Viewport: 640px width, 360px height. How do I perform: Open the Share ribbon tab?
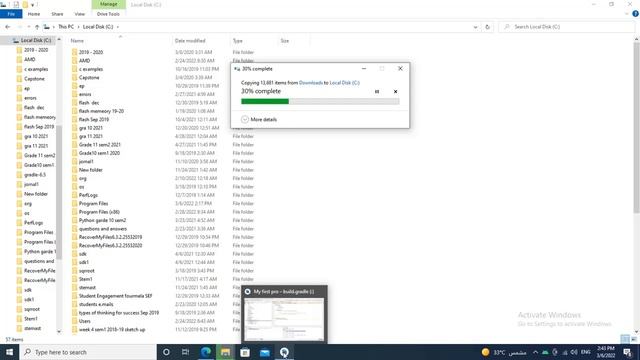57,14
